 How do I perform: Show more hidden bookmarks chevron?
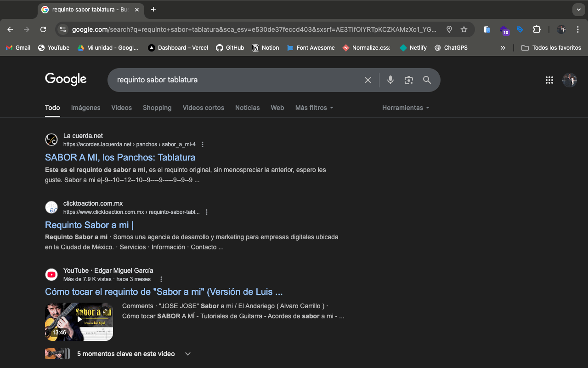point(503,48)
